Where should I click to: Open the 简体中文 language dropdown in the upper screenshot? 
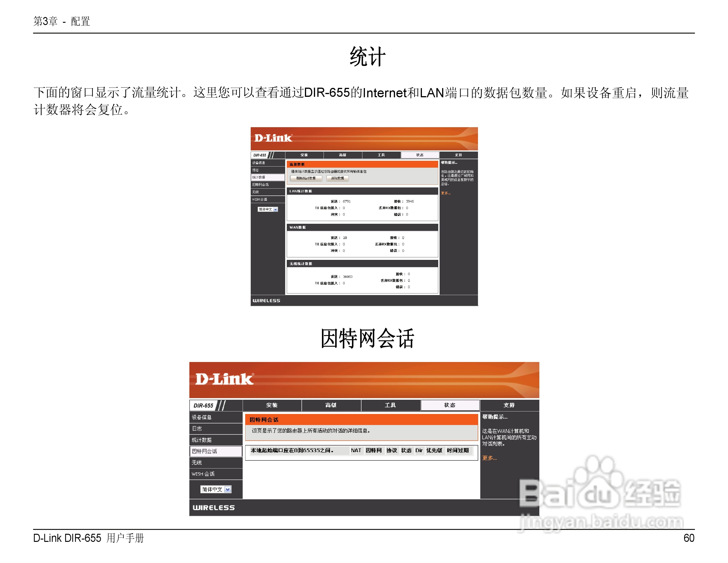coord(275,210)
